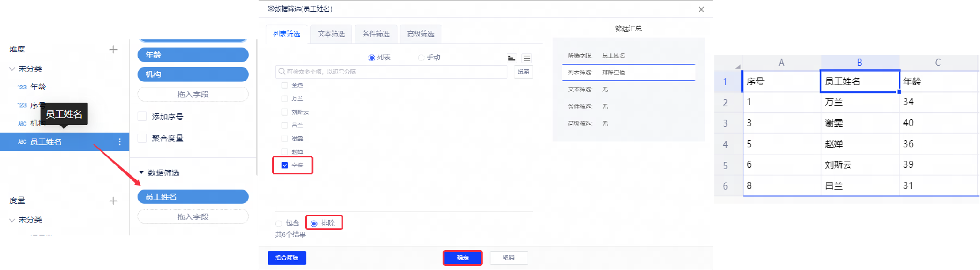Click the list view icon beside sort

coord(527,58)
